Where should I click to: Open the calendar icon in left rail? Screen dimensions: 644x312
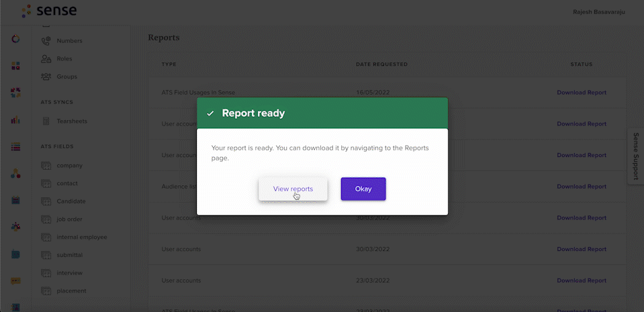(x=15, y=201)
